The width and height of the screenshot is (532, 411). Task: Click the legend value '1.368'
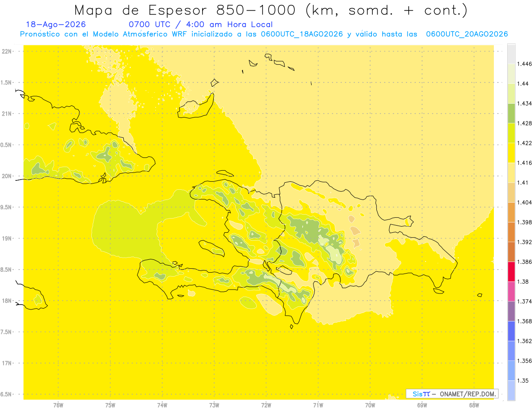point(524,321)
